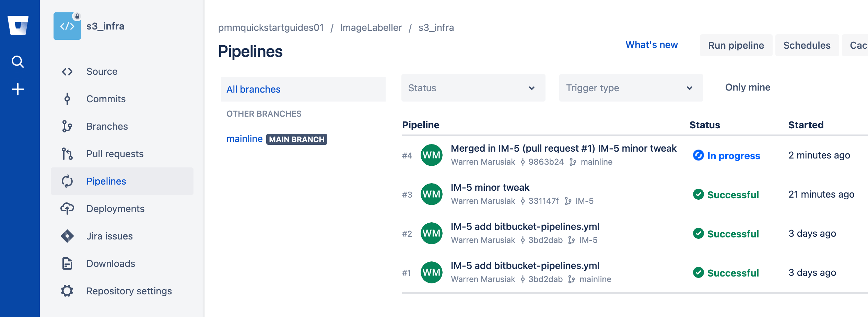Open search with the magnifier icon
This screenshot has width=868, height=317.
pyautogui.click(x=18, y=62)
